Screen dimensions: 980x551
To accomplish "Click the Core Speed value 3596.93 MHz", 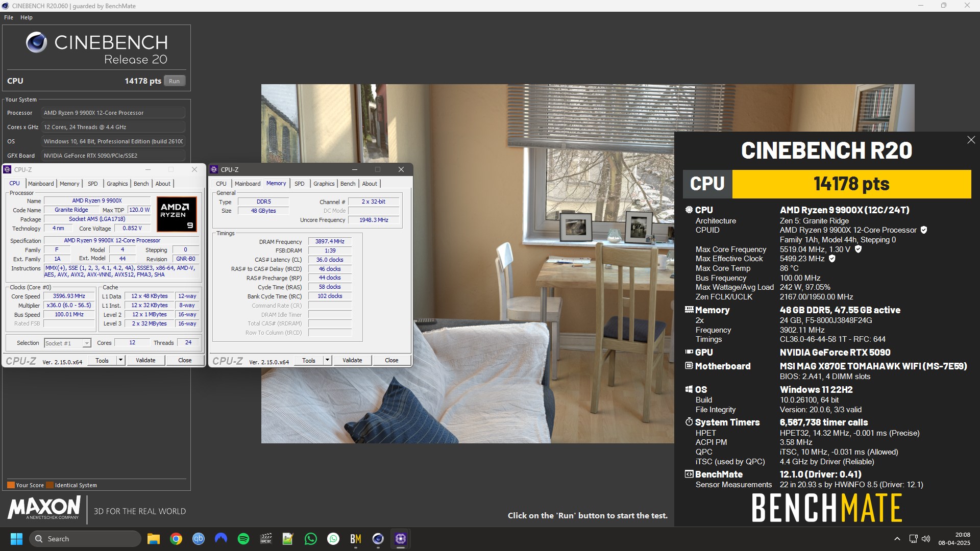I will click(x=69, y=296).
